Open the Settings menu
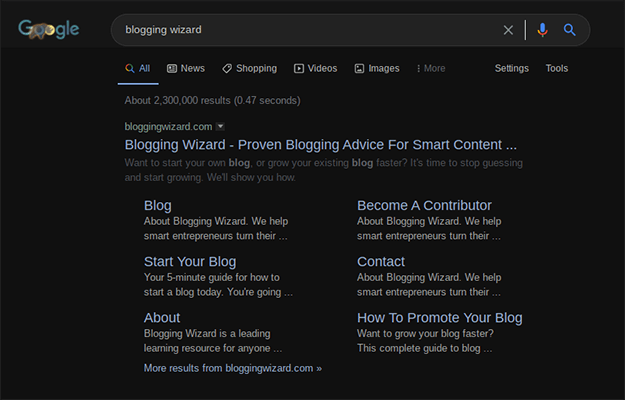Screen dimensions: 625x400 click(511, 68)
